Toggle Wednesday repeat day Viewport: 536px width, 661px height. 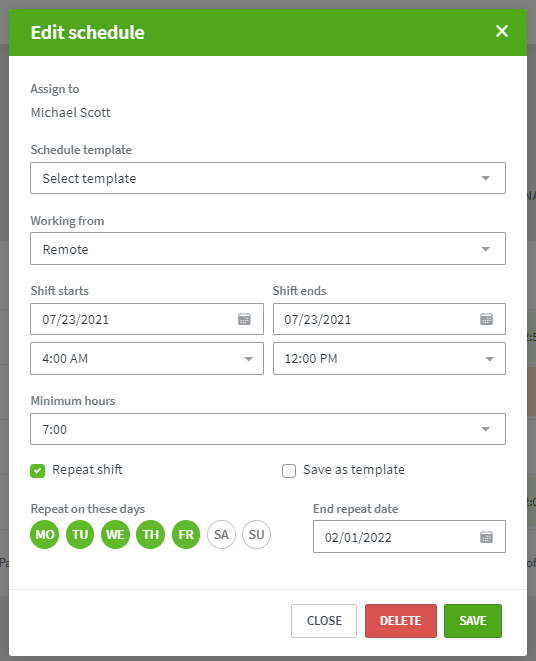coord(115,535)
